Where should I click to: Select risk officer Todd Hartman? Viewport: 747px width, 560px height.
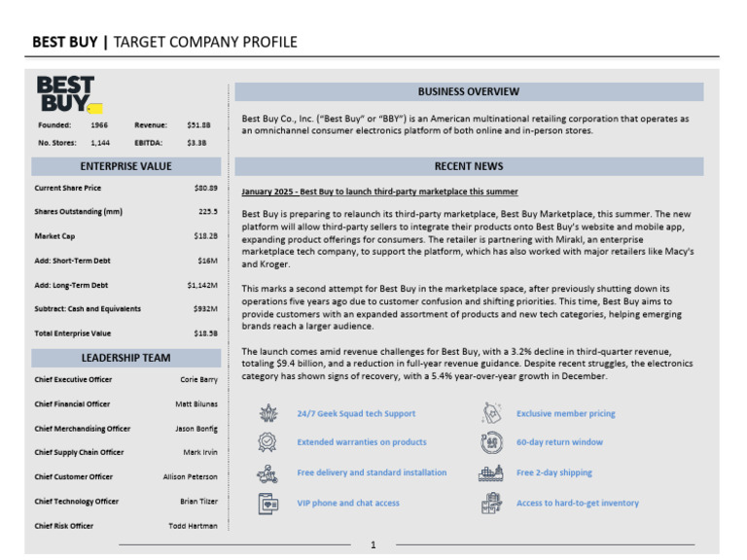[x=193, y=526]
